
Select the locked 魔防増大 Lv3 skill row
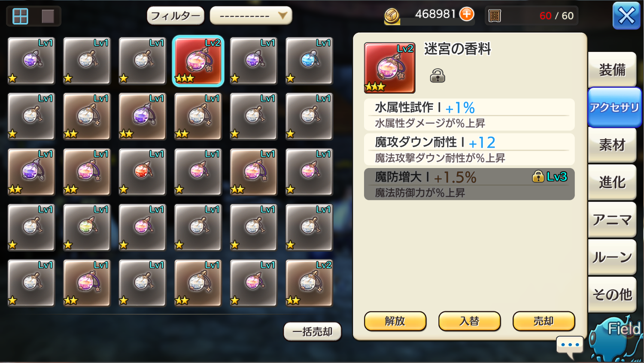[469, 184]
